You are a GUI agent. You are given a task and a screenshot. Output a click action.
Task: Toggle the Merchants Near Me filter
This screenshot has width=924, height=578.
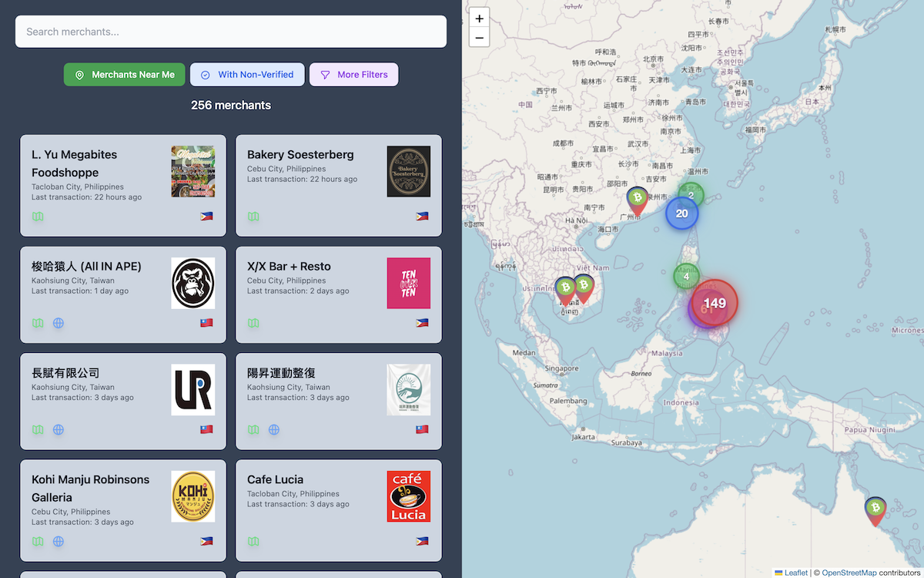coord(124,74)
